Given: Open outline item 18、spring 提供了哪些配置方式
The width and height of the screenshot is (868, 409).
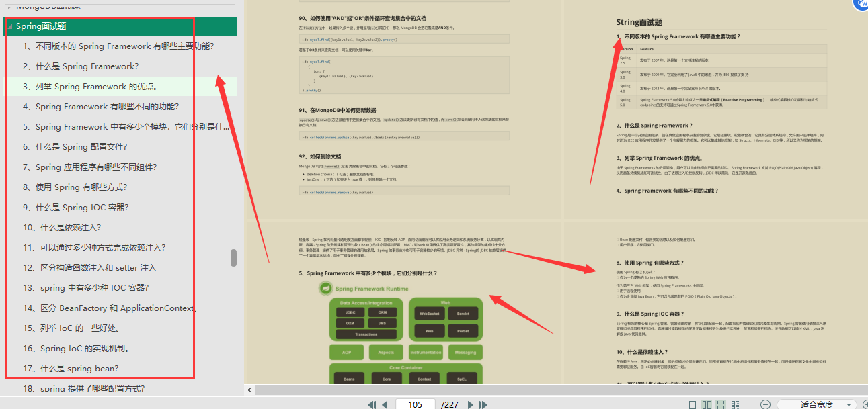Looking at the screenshot, I should [84, 389].
